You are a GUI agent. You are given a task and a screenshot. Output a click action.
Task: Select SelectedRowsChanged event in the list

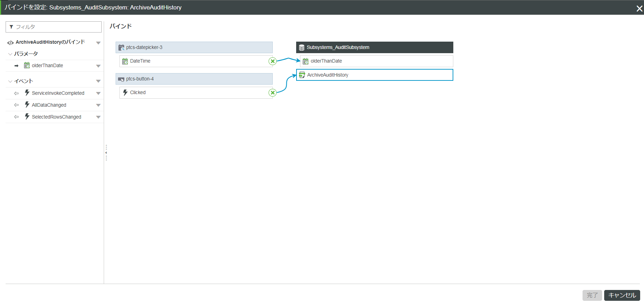[x=54, y=117]
